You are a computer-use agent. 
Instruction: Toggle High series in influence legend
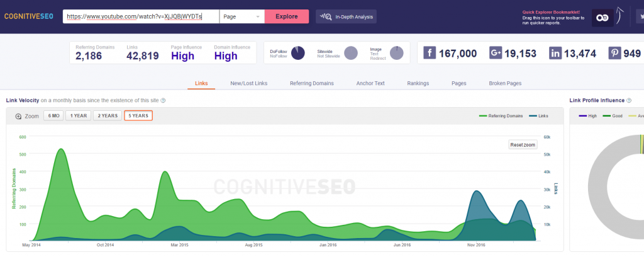[x=587, y=116]
